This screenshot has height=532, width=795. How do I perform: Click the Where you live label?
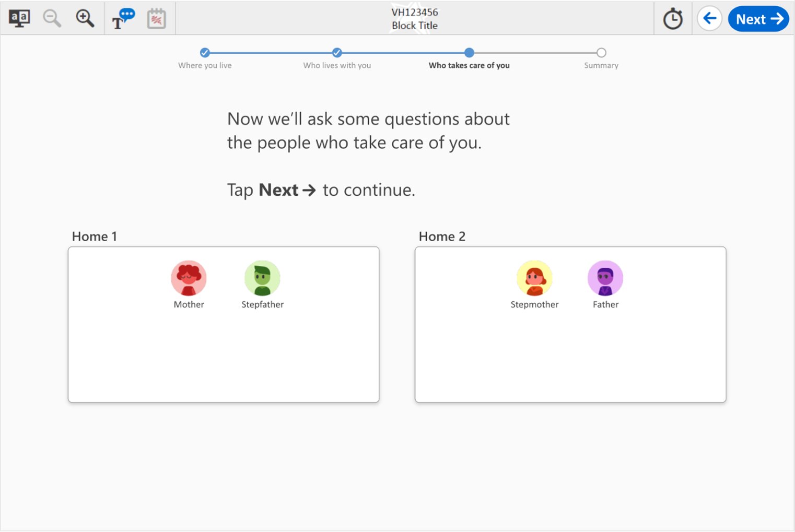[205, 66]
